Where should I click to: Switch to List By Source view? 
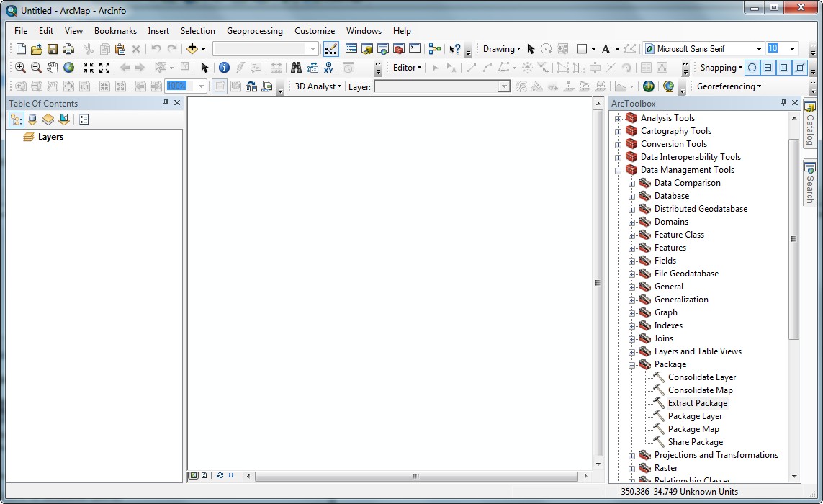pyautogui.click(x=32, y=120)
